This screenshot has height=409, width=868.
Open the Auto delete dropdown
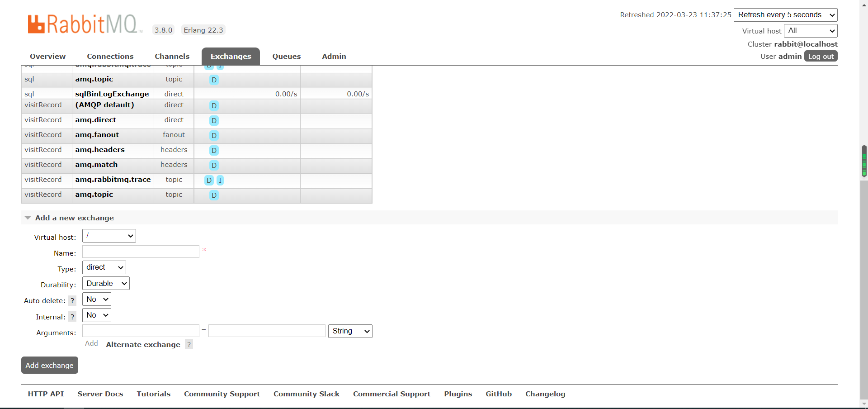97,299
